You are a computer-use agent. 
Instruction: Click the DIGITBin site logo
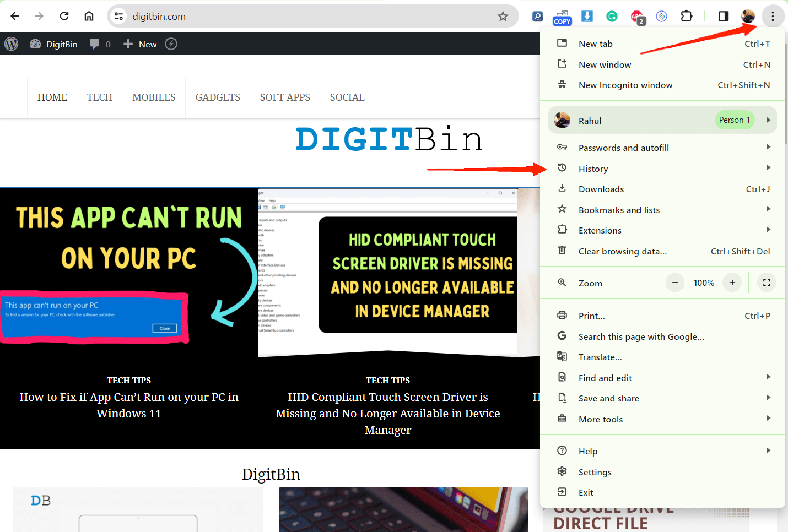point(390,139)
